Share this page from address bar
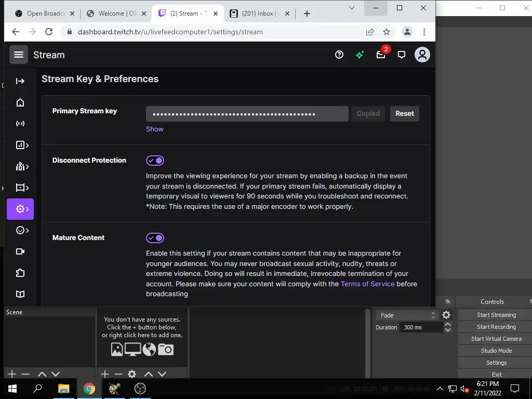Image resolution: width=532 pixels, height=399 pixels. (370, 32)
